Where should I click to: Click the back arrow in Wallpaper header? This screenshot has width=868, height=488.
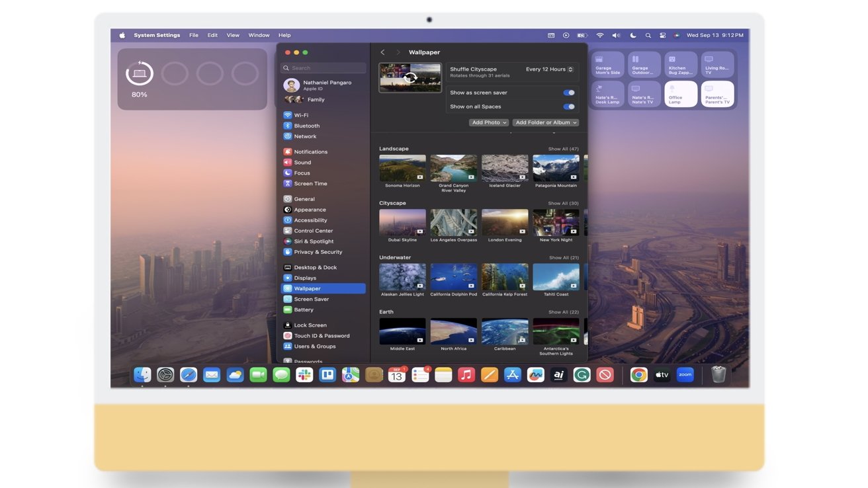coord(382,52)
